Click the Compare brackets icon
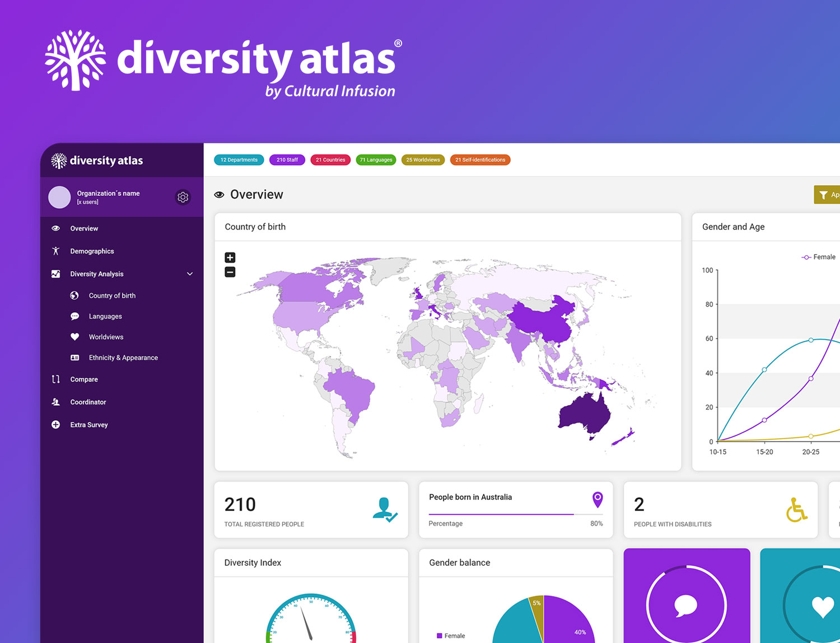 55,379
